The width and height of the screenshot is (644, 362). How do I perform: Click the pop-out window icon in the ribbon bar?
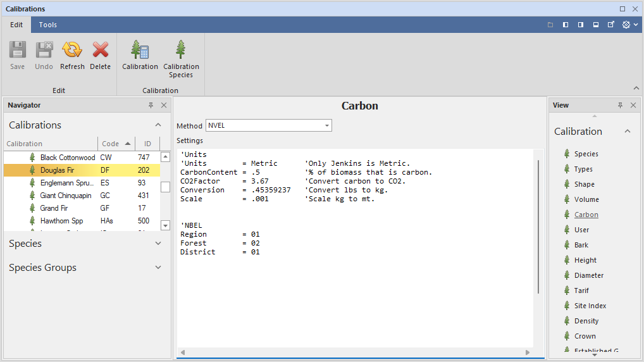[x=610, y=25]
